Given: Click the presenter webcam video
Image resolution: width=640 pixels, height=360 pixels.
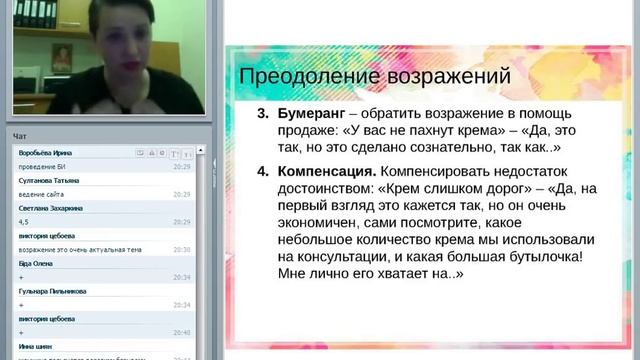Looking at the screenshot, I should click(x=109, y=57).
